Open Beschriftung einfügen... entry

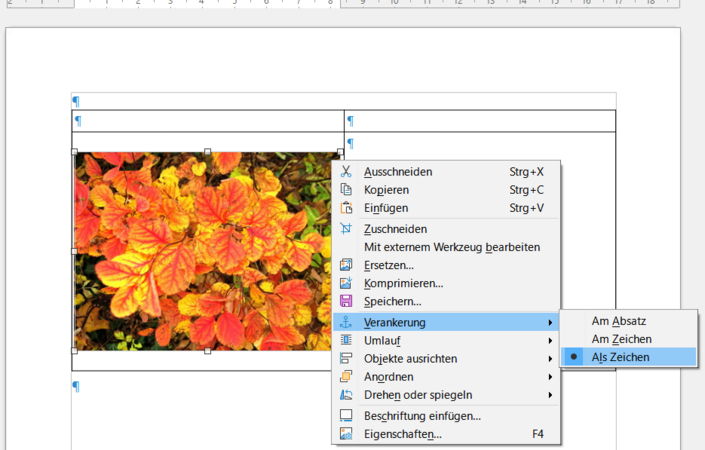coord(446,416)
